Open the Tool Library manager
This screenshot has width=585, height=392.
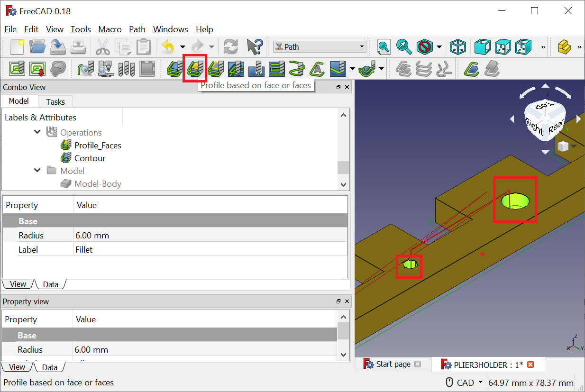tap(127, 69)
